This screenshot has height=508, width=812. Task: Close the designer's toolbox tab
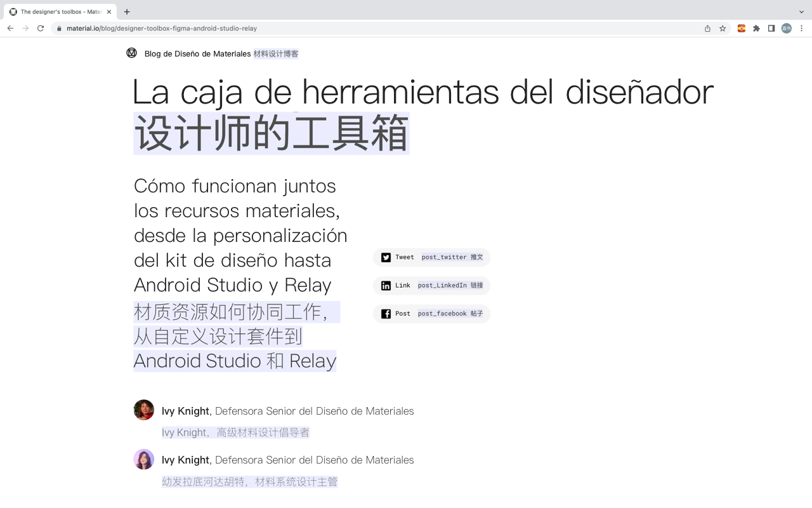point(109,11)
